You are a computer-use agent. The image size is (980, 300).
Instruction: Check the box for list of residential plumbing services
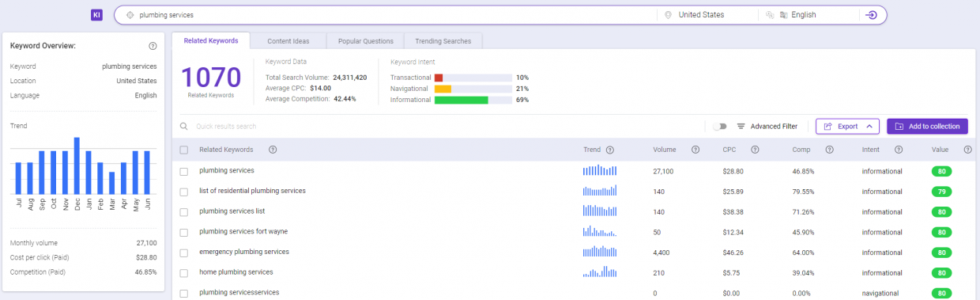pyautogui.click(x=184, y=192)
